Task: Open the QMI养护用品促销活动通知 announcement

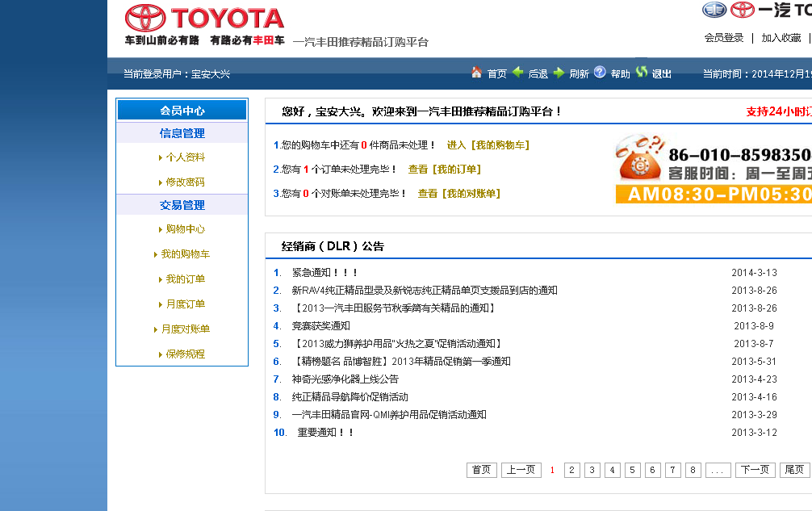Action: pyautogui.click(x=389, y=415)
